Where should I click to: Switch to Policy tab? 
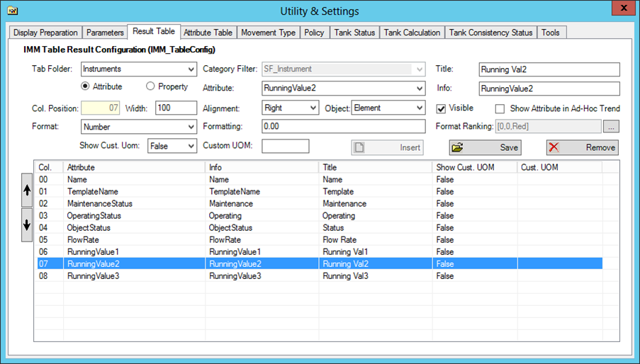click(x=314, y=33)
